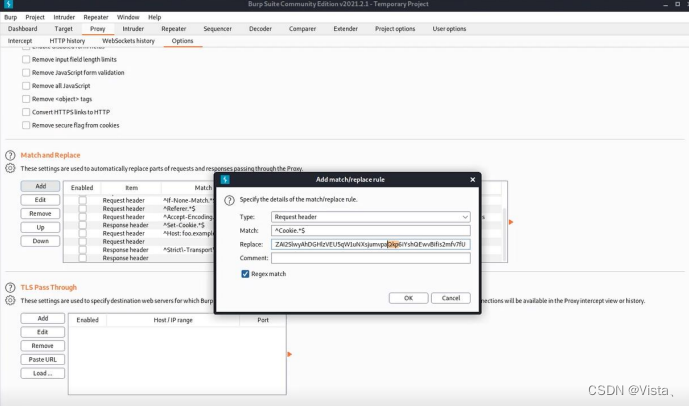Click orange arrow beside Match and Replace table

511,222
